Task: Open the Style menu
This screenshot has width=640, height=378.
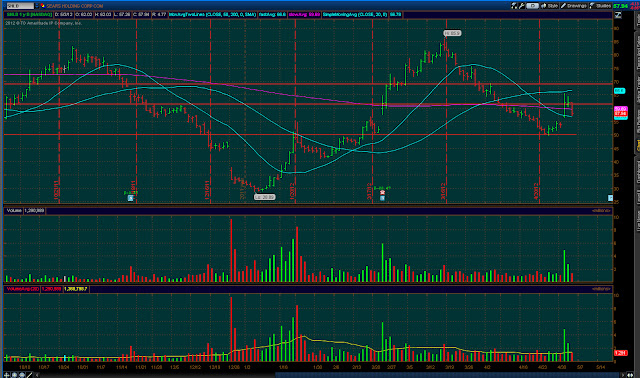Action: point(549,6)
